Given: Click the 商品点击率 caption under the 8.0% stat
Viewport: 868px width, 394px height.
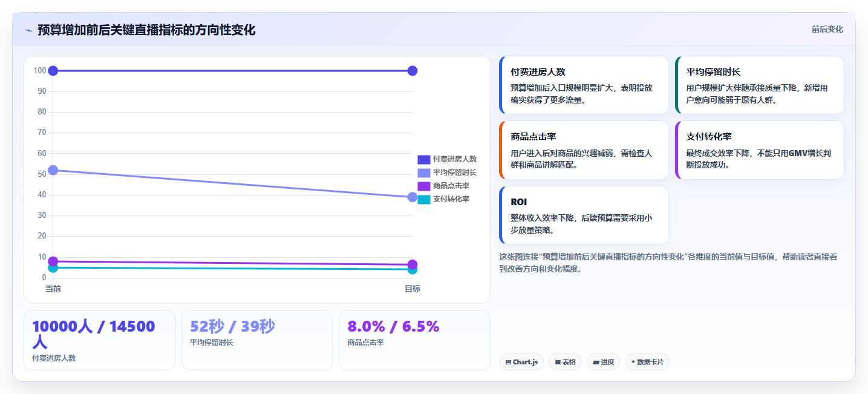Looking at the screenshot, I should 366,343.
